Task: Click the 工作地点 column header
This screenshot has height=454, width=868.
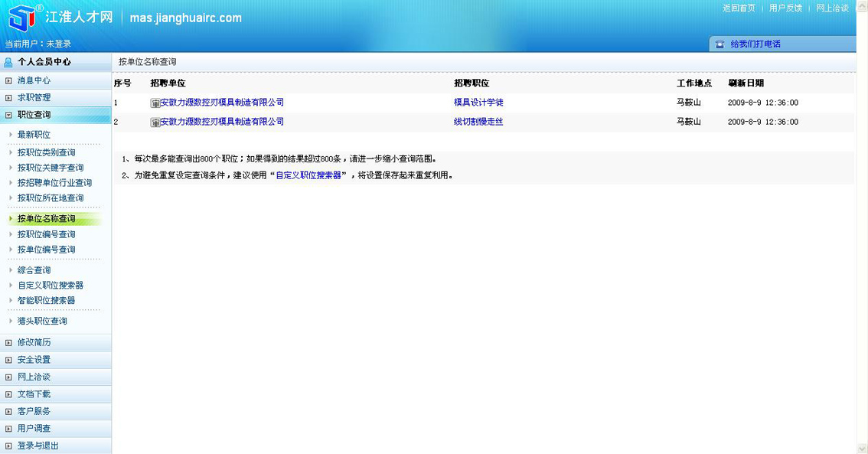Action: pos(694,83)
